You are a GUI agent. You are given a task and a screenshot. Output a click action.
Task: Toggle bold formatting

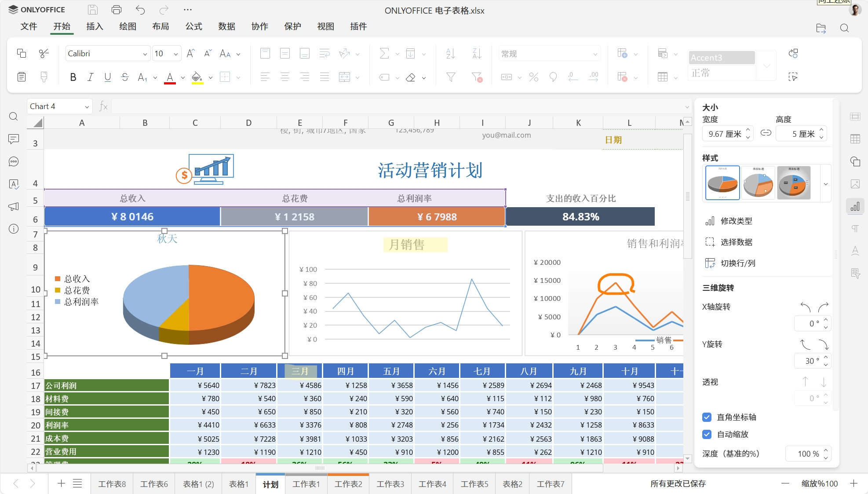pos(73,77)
